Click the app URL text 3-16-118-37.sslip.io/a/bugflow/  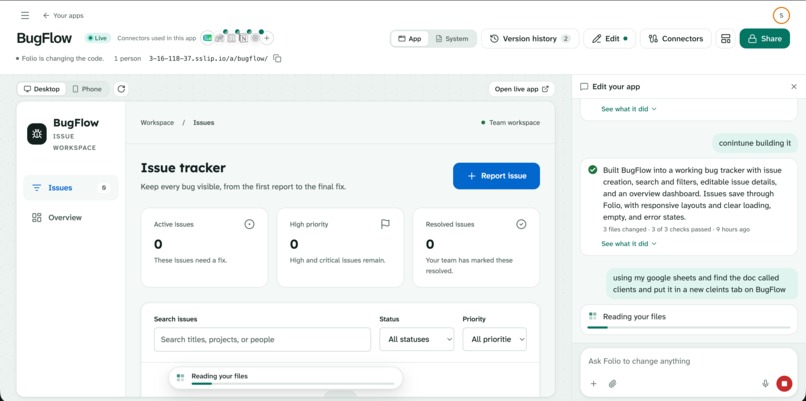(x=208, y=59)
